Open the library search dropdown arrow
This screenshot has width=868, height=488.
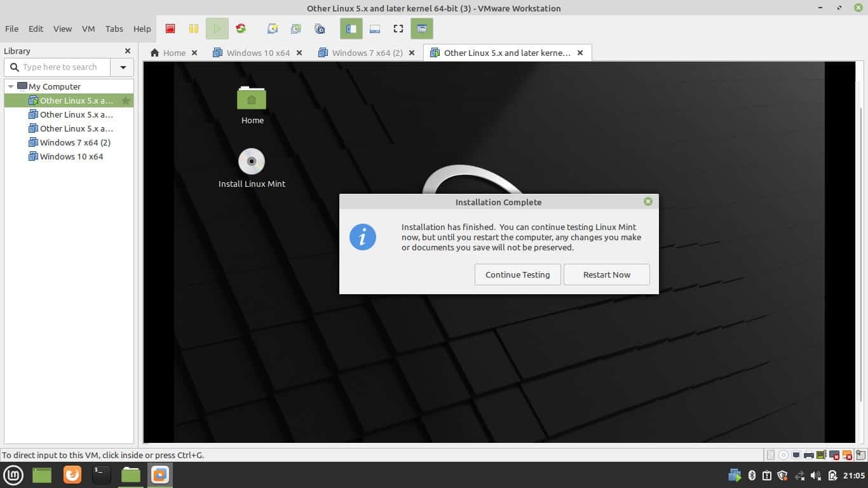[123, 67]
